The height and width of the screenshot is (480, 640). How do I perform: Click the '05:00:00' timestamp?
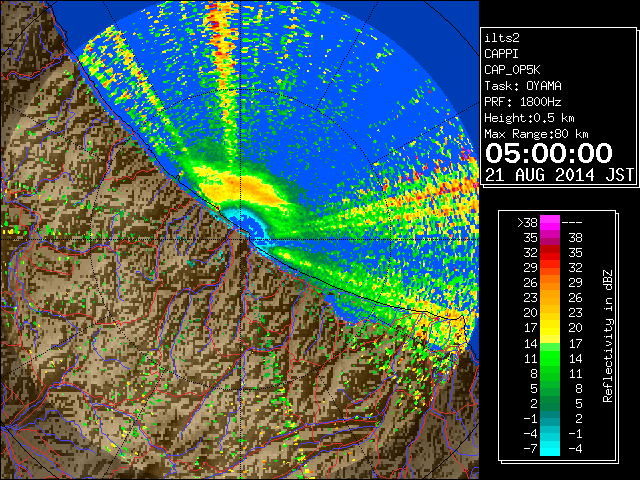pyautogui.click(x=549, y=153)
